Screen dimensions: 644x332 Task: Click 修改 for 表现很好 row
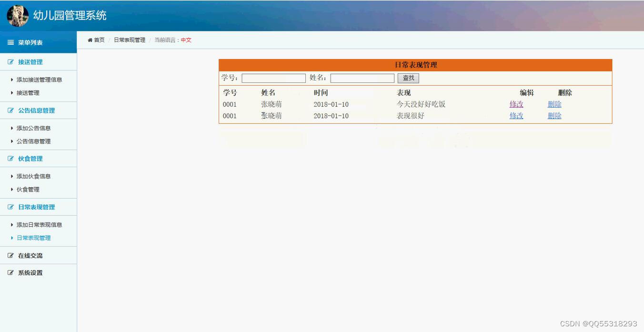[x=516, y=116]
